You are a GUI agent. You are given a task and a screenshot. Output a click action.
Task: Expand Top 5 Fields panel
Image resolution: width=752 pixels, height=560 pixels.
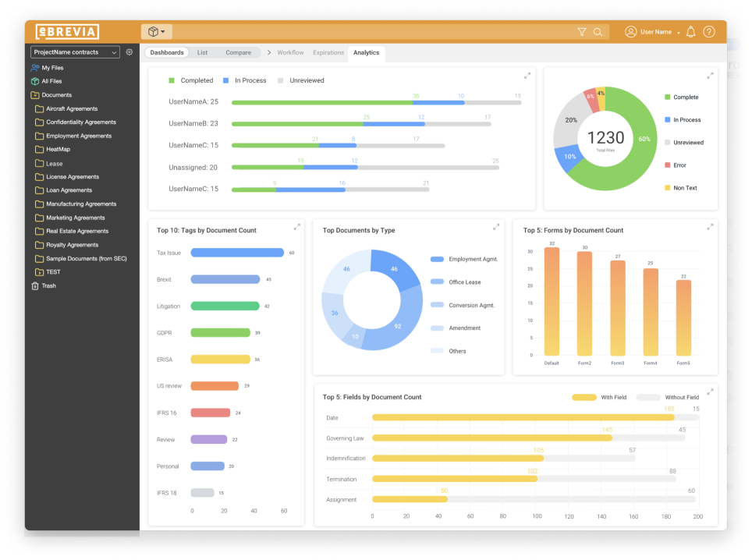pyautogui.click(x=710, y=392)
